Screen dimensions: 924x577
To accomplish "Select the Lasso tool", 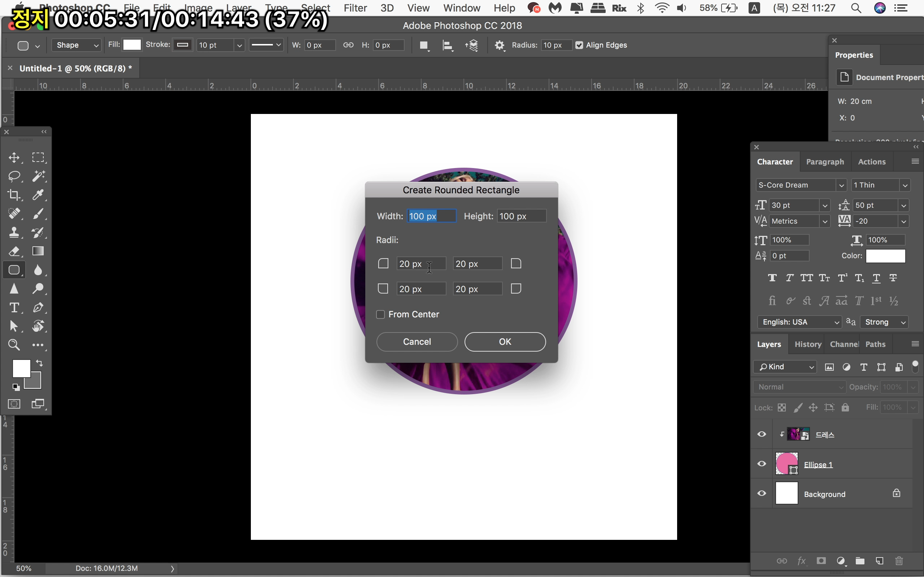I will [14, 176].
